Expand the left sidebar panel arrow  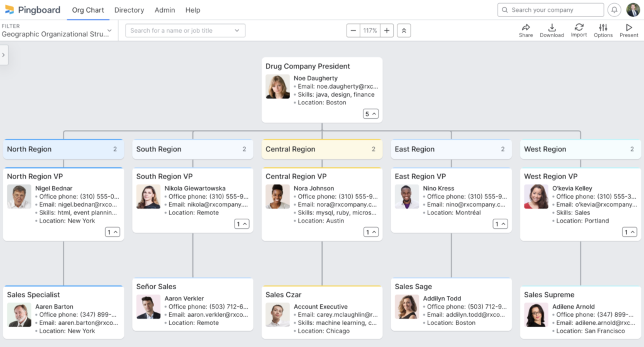[x=3, y=55]
